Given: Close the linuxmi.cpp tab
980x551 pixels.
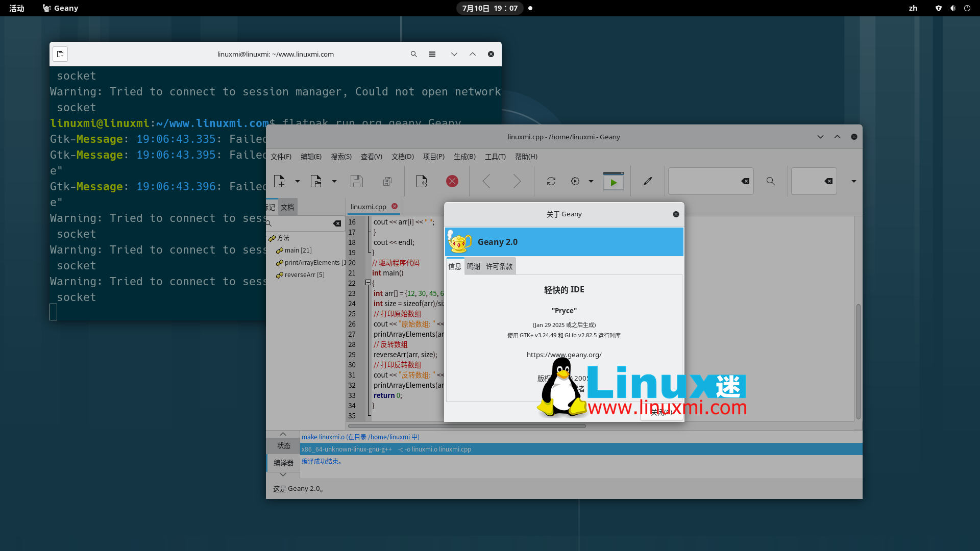Looking at the screenshot, I should (395, 206).
